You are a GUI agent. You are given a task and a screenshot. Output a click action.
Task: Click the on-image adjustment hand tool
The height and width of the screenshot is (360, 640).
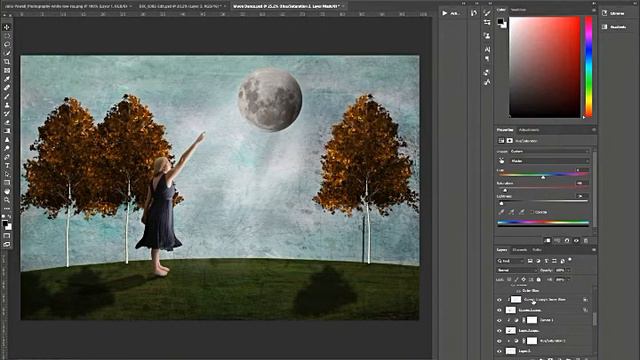pos(501,161)
